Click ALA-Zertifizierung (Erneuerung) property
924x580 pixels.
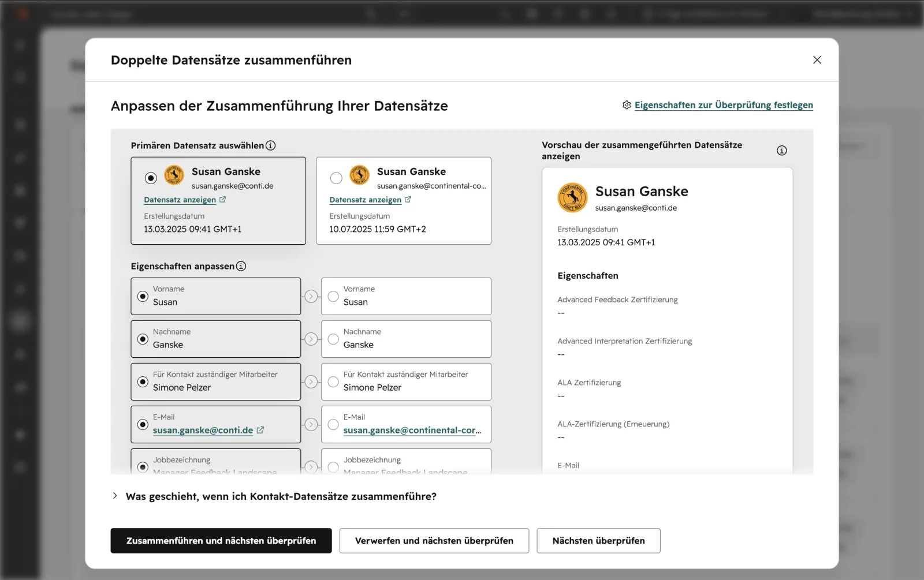(613, 424)
